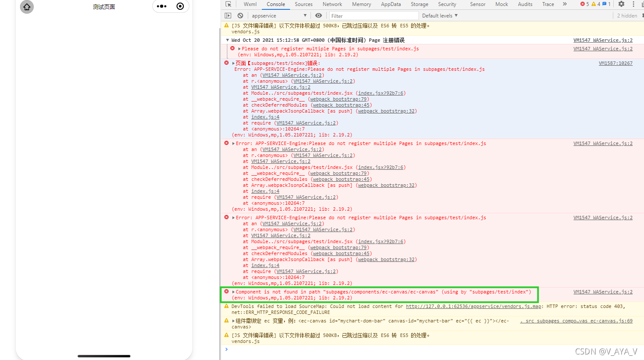Screen dimensions: 644x360
Task: Clear the console with the ban icon
Action: coord(240,16)
